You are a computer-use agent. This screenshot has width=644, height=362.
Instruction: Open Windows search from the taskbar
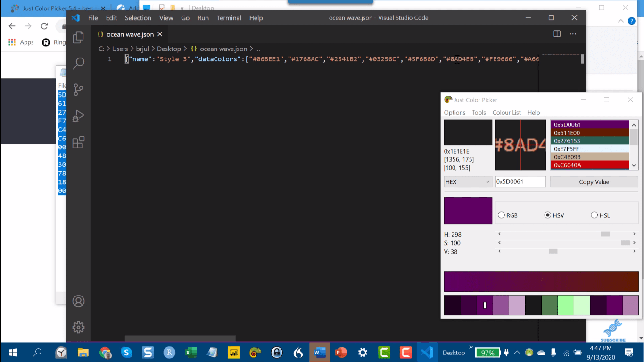coord(37,353)
